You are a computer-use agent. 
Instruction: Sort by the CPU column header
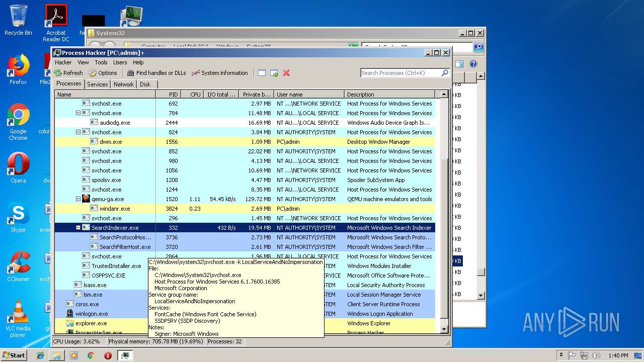point(192,94)
